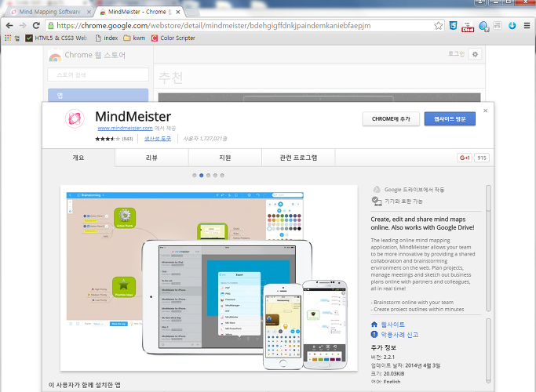Click the MindMeister app logo
The width and height of the screenshot is (536, 392).
[x=75, y=118]
